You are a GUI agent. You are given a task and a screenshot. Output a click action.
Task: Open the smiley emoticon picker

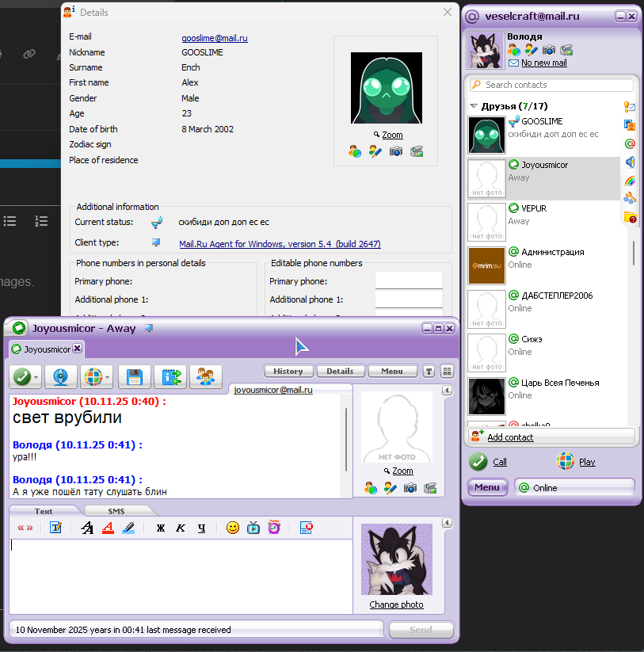click(232, 528)
